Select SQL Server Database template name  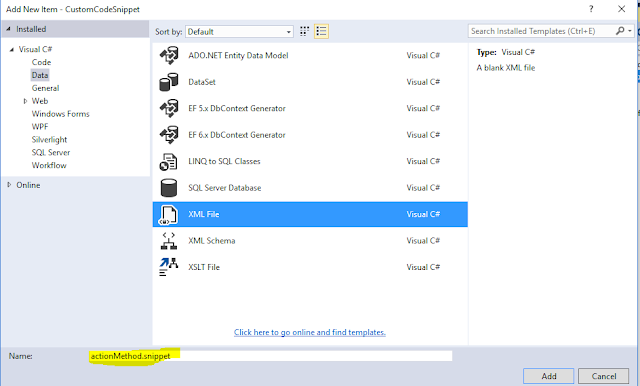(224, 188)
